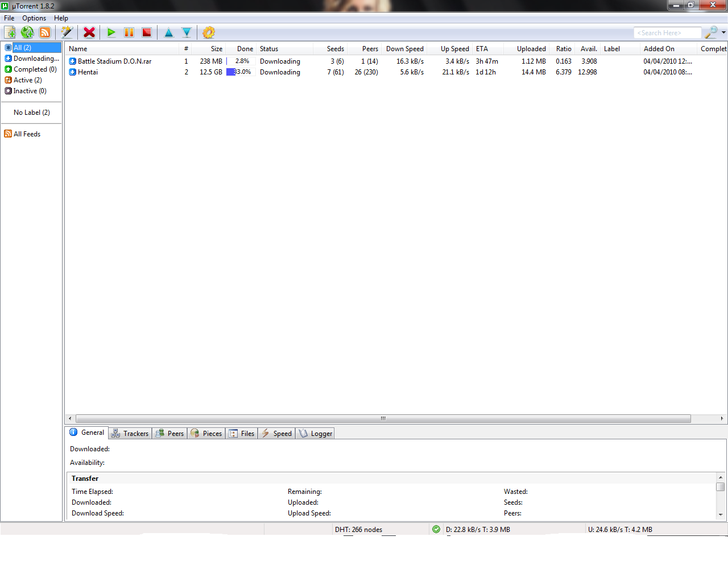Open the RSS Downloader toolbar icon
The height and width of the screenshot is (582, 728).
click(x=45, y=32)
